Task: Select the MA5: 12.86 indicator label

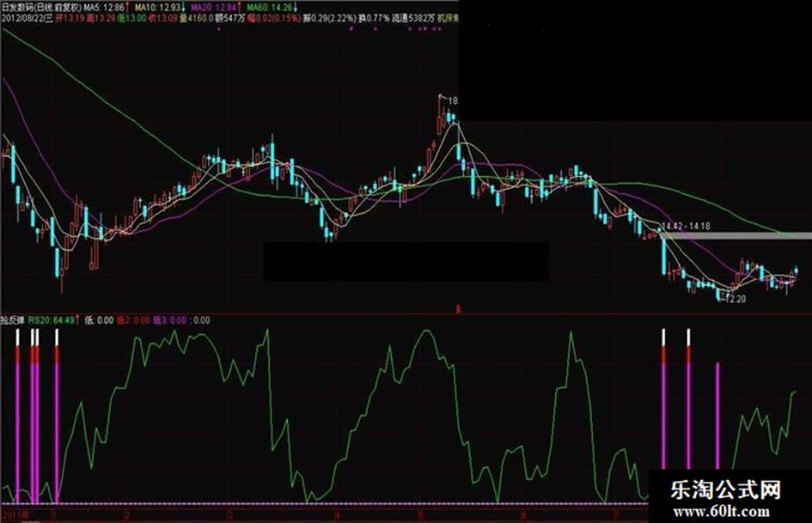Action: click(x=104, y=7)
